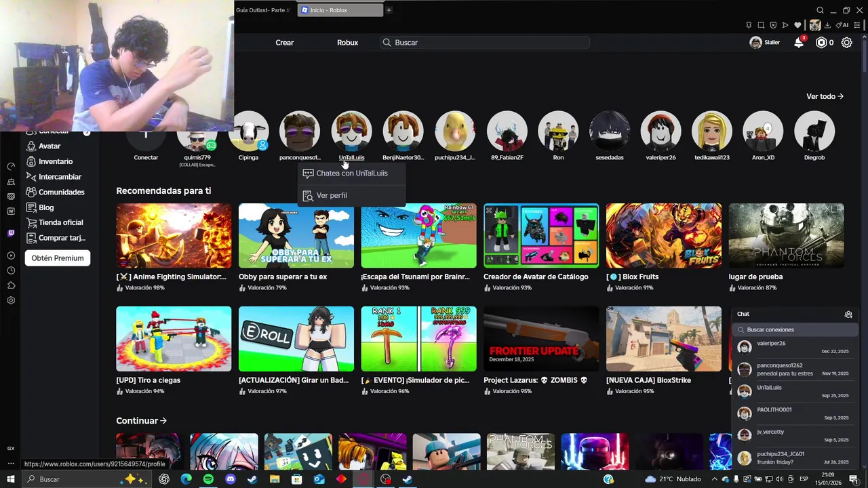Open GX Control speedometer in the sidebar
Viewport: 868px width, 488px height.
point(11,167)
